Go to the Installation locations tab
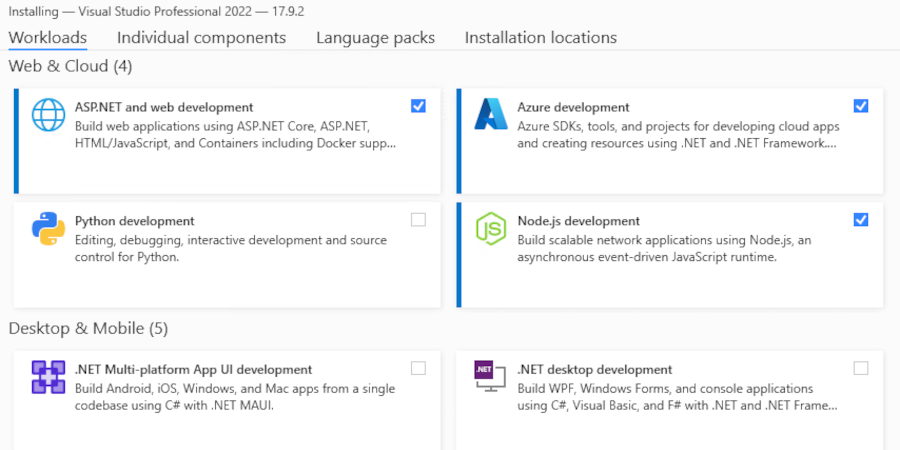This screenshot has width=900, height=450. click(x=540, y=38)
